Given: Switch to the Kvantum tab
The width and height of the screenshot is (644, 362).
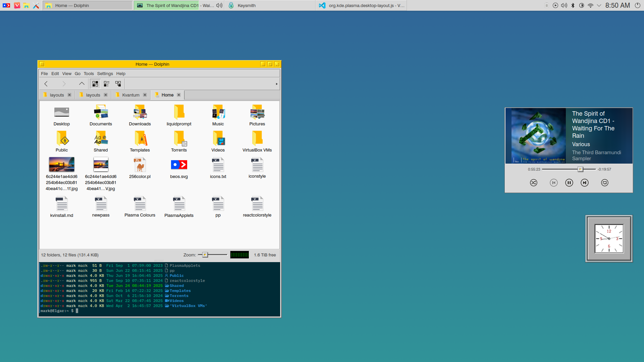Looking at the screenshot, I should click(130, 95).
